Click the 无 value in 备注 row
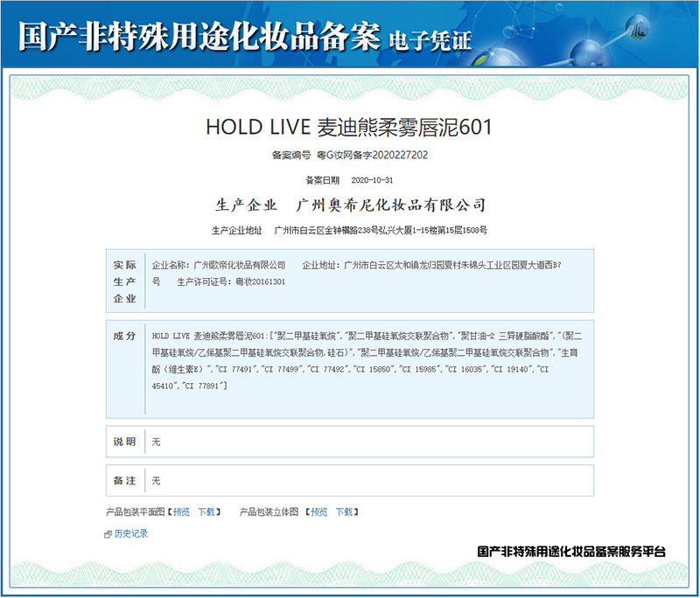The image size is (700, 598). [x=156, y=481]
